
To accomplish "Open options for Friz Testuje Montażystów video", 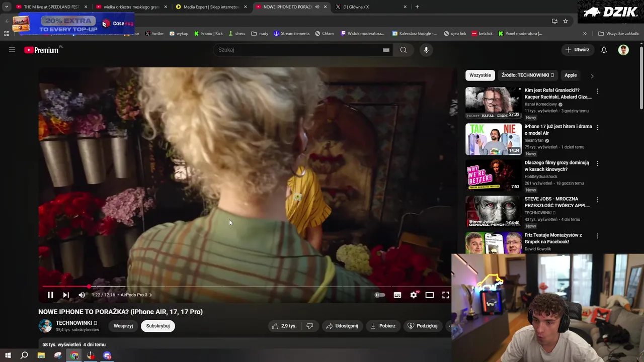I will tap(598, 236).
